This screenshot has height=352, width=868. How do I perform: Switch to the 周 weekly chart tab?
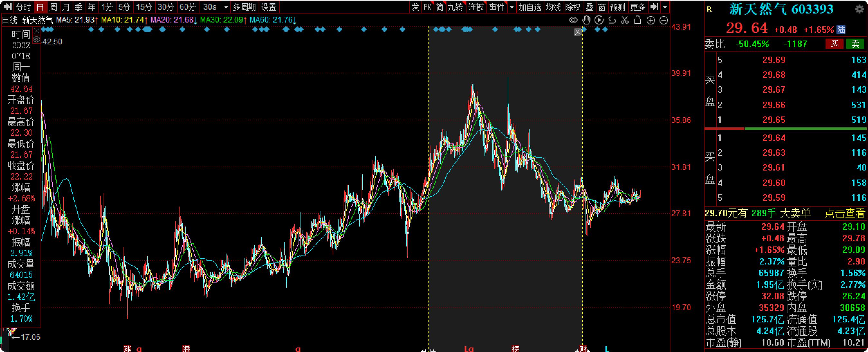[x=53, y=7]
